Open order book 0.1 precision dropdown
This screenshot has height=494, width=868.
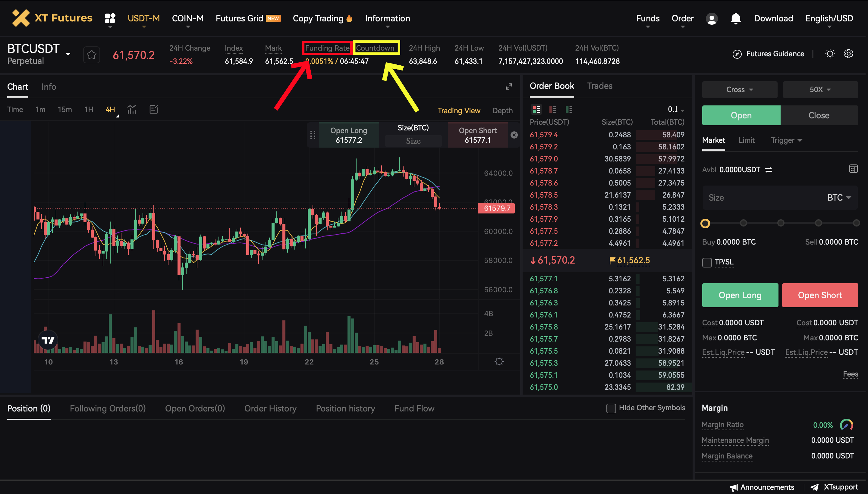click(x=676, y=109)
